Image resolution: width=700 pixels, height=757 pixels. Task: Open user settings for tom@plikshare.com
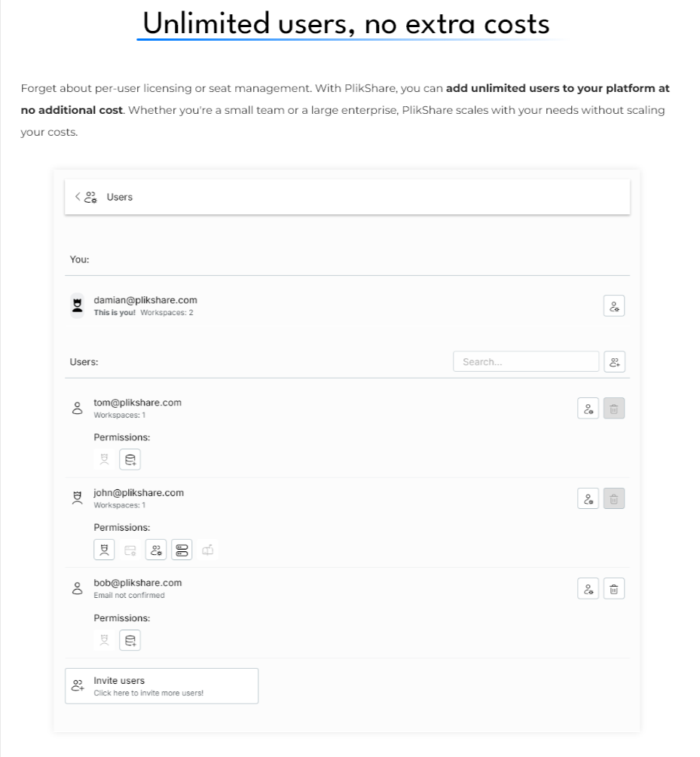point(588,409)
